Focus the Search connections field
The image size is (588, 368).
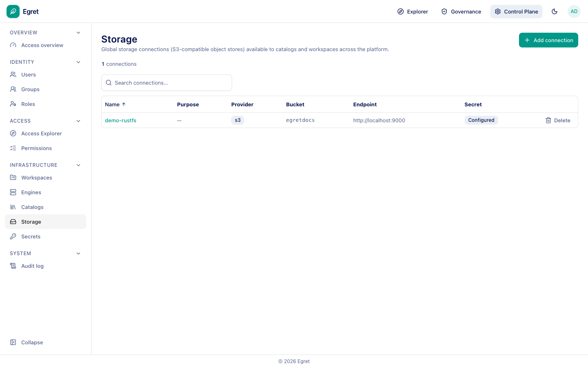click(x=167, y=83)
